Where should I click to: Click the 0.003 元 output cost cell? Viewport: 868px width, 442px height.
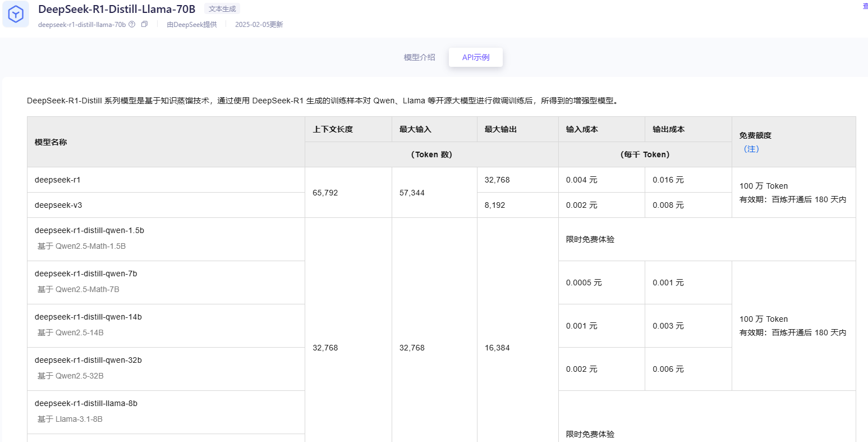pyautogui.click(x=688, y=326)
